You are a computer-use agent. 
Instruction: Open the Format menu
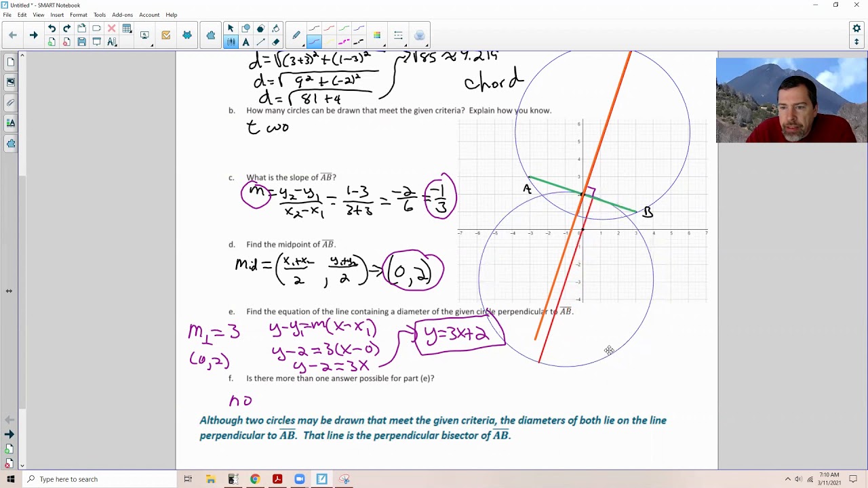(x=78, y=15)
